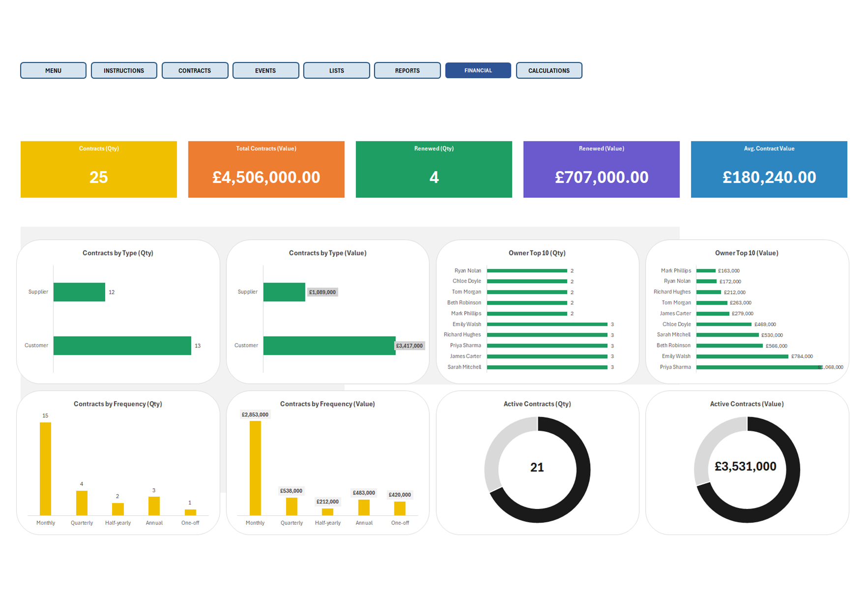Click the £3,531,000 Active Contracts value
868x597 pixels.
[x=746, y=466]
